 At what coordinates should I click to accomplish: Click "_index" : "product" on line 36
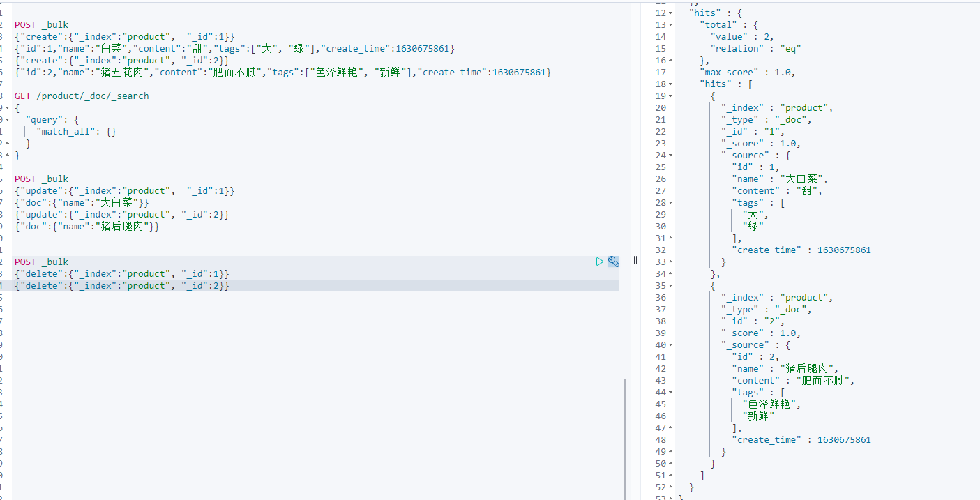pos(778,297)
